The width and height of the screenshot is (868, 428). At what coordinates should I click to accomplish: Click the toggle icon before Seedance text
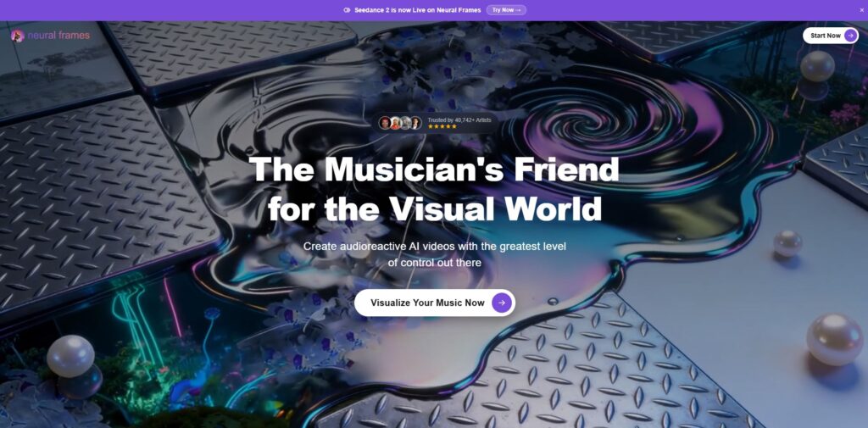[347, 10]
